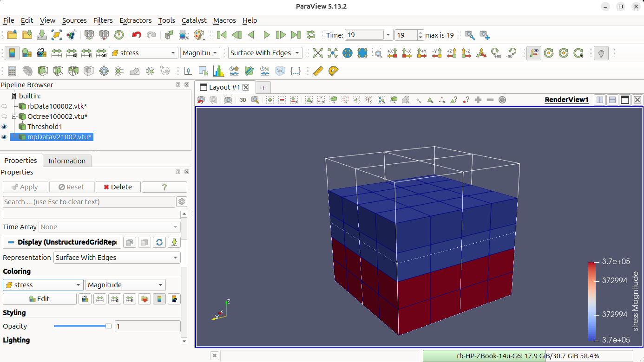This screenshot has width=644, height=362.
Task: Rotate view 90 degrees clockwise
Action: tap(496, 53)
